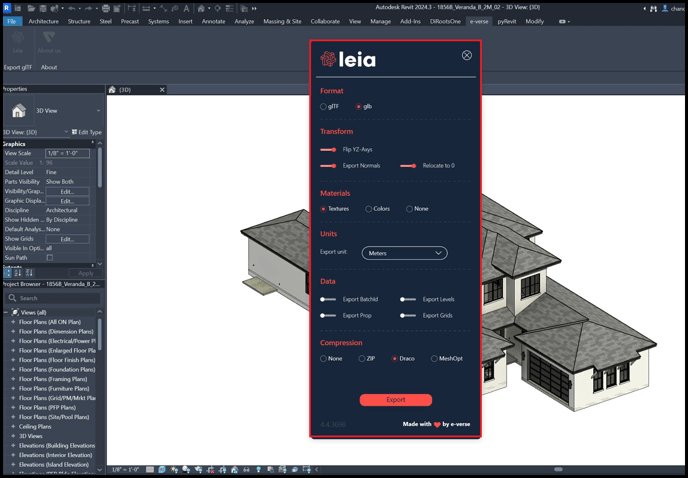Select Textures materials radio button
The image size is (688, 478).
pos(323,209)
